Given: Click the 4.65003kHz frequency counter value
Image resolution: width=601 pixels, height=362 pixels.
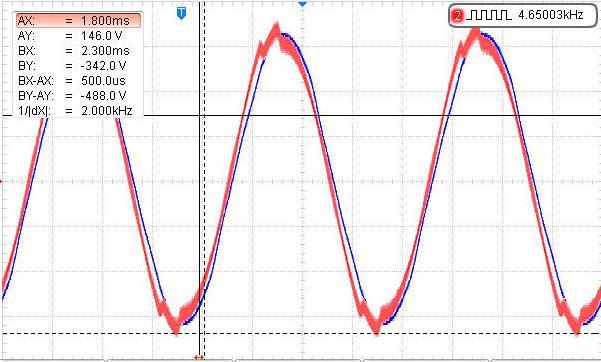Looking at the screenshot, I should (x=550, y=15).
